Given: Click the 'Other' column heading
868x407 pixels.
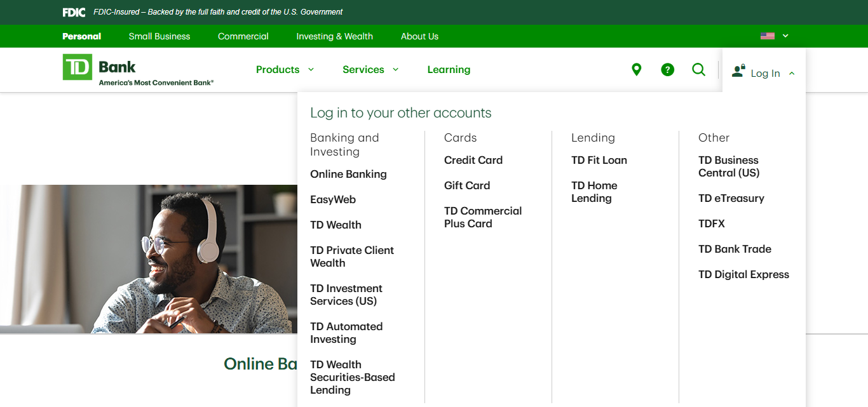Looking at the screenshot, I should (x=714, y=138).
